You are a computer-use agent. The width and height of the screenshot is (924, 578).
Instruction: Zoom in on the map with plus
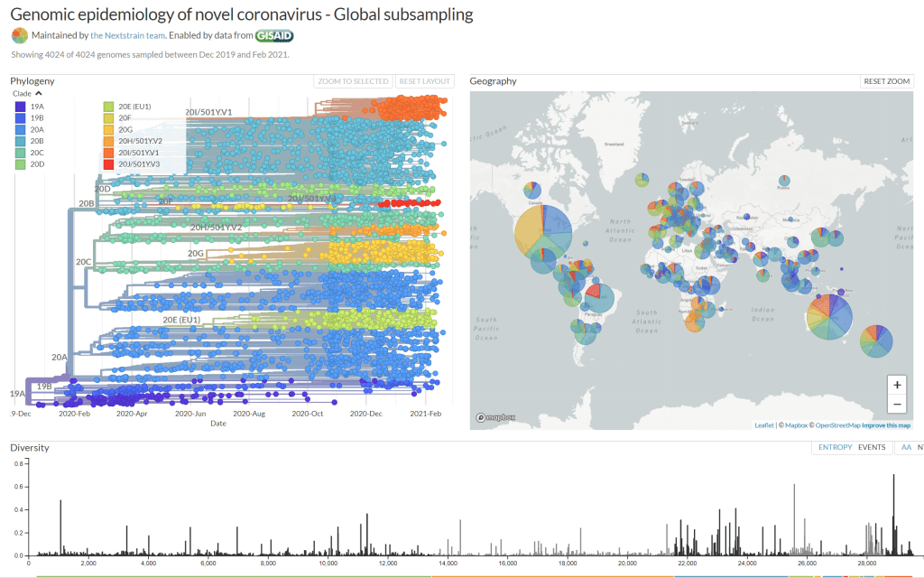pyautogui.click(x=897, y=384)
